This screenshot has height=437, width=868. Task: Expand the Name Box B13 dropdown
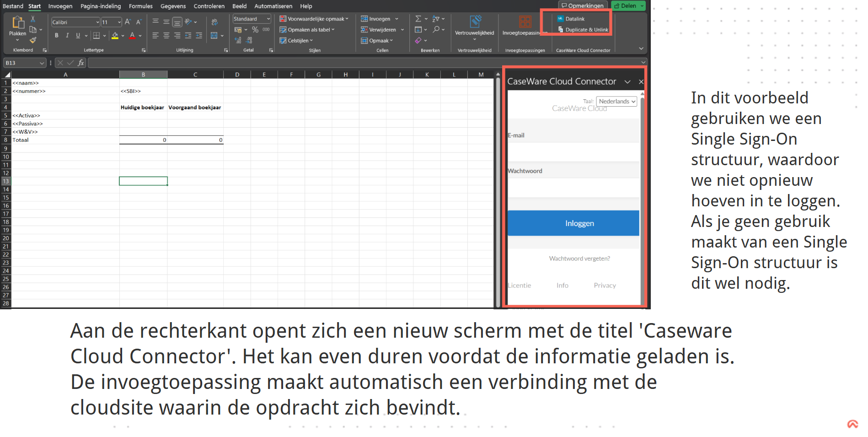pos(42,63)
